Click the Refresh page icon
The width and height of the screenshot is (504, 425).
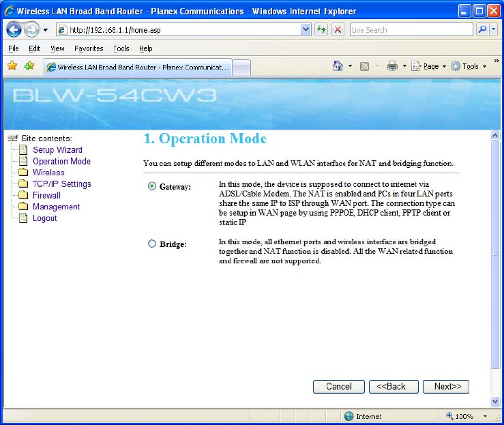[x=321, y=30]
